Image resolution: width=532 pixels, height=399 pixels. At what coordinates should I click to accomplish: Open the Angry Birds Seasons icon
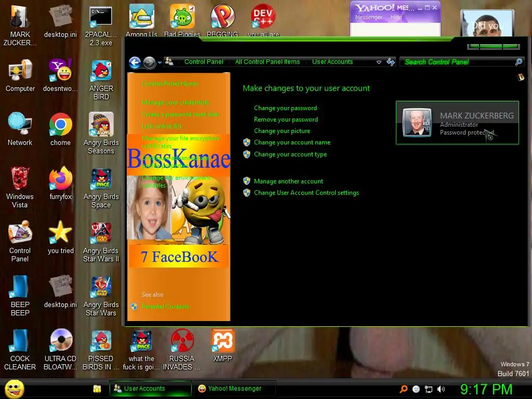(x=101, y=134)
